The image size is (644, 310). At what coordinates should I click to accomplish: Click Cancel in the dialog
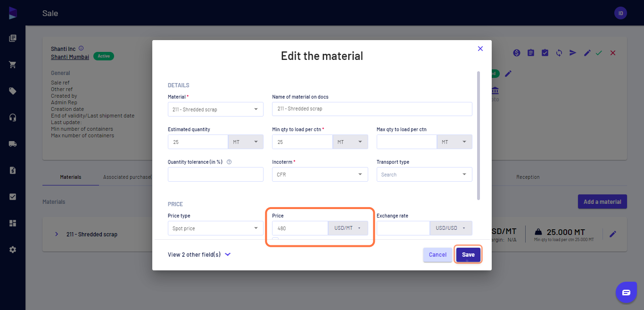tap(438, 255)
